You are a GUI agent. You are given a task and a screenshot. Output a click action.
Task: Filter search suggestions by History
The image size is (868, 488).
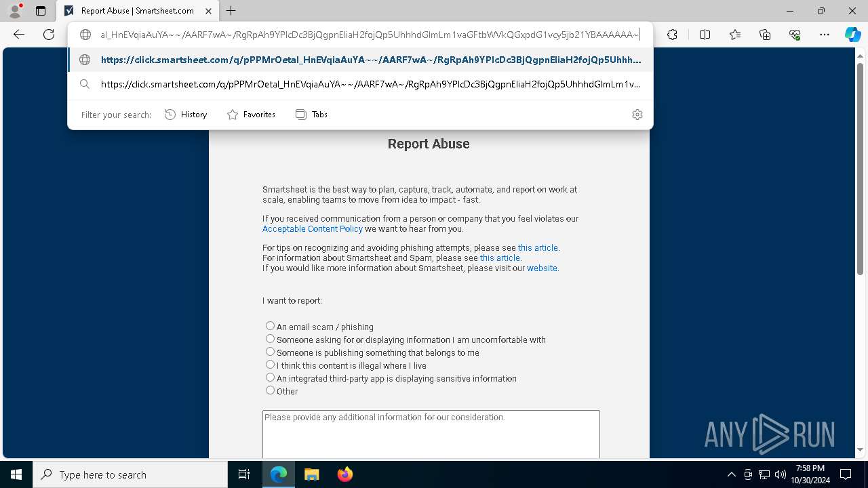[186, 115]
